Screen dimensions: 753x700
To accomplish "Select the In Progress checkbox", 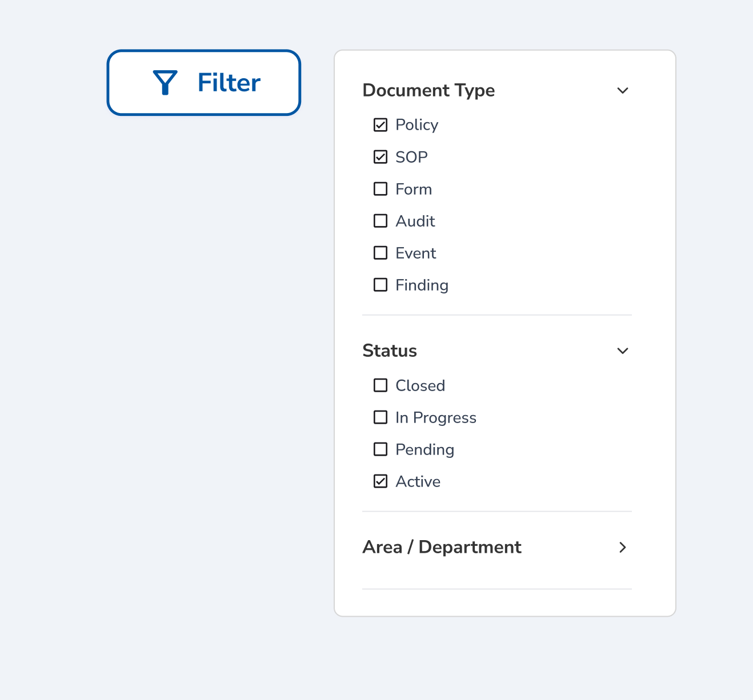I will [x=380, y=417].
